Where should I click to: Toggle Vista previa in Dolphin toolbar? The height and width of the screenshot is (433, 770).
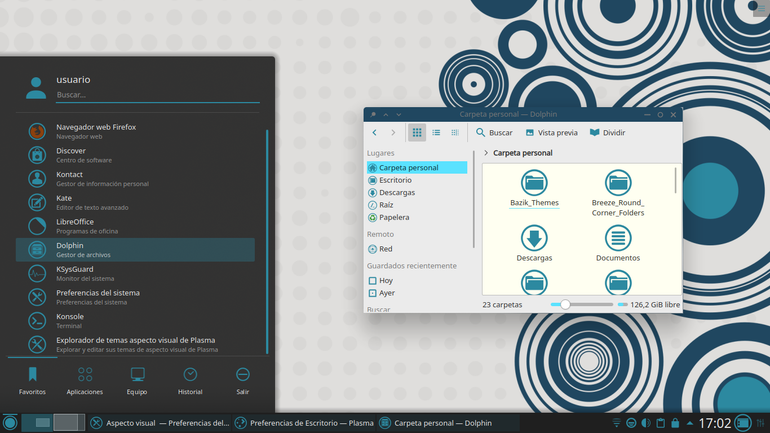click(551, 133)
